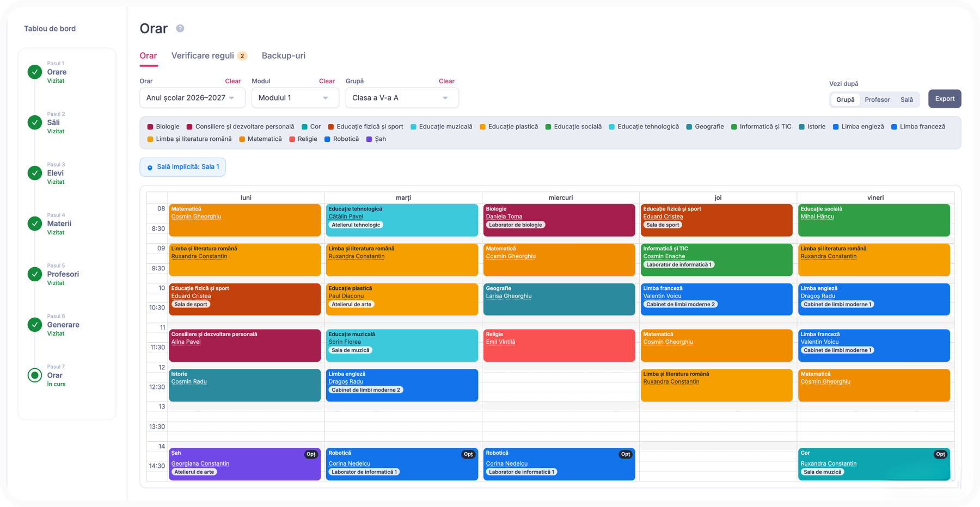Open the Săli step in sidebar
The image size is (980, 507).
(53, 122)
